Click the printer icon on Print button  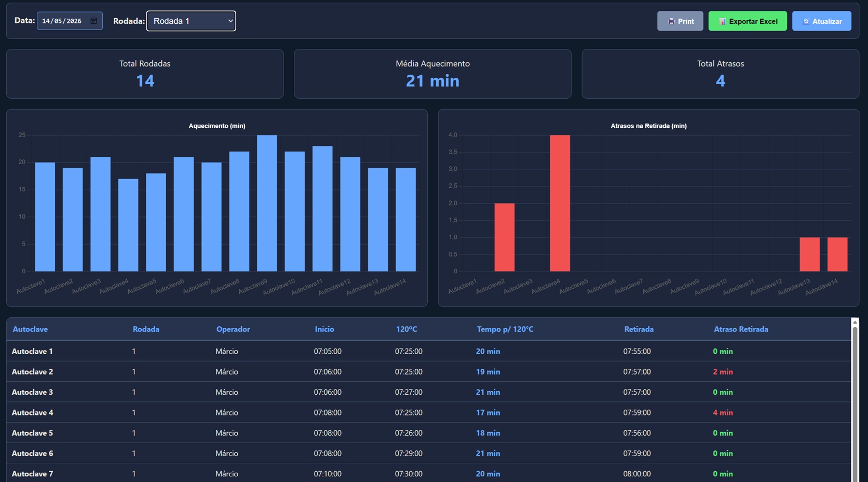(x=671, y=21)
